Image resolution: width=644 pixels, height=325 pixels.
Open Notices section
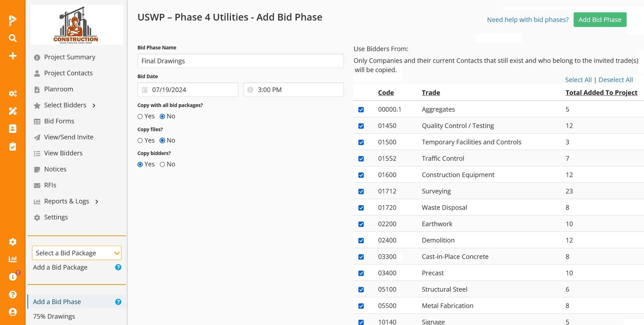point(55,169)
